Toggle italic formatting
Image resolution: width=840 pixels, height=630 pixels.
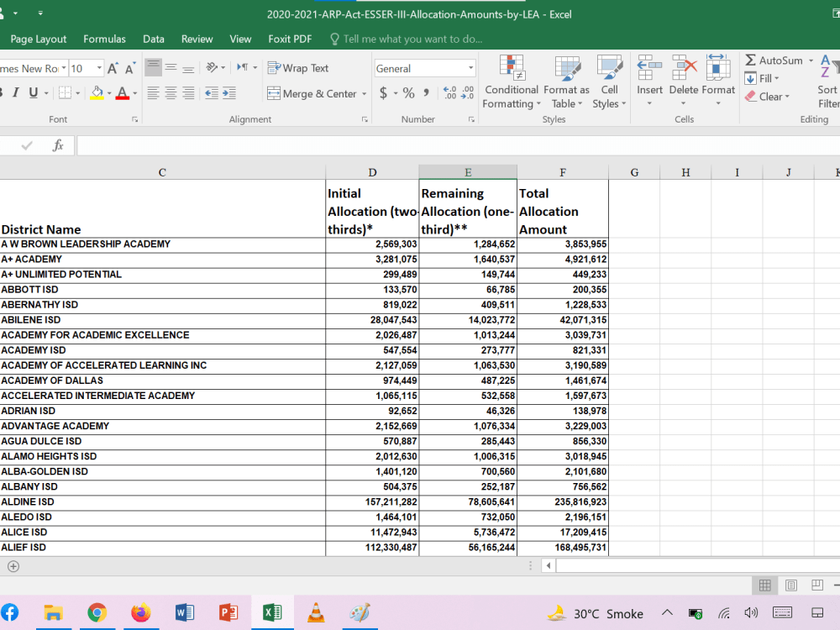click(x=15, y=93)
